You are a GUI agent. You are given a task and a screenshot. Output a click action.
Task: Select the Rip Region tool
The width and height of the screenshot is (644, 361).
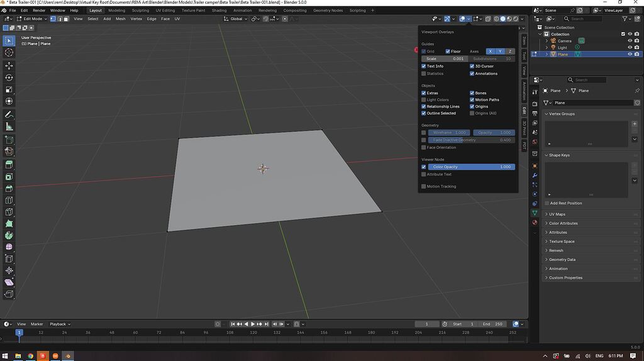click(x=9, y=294)
